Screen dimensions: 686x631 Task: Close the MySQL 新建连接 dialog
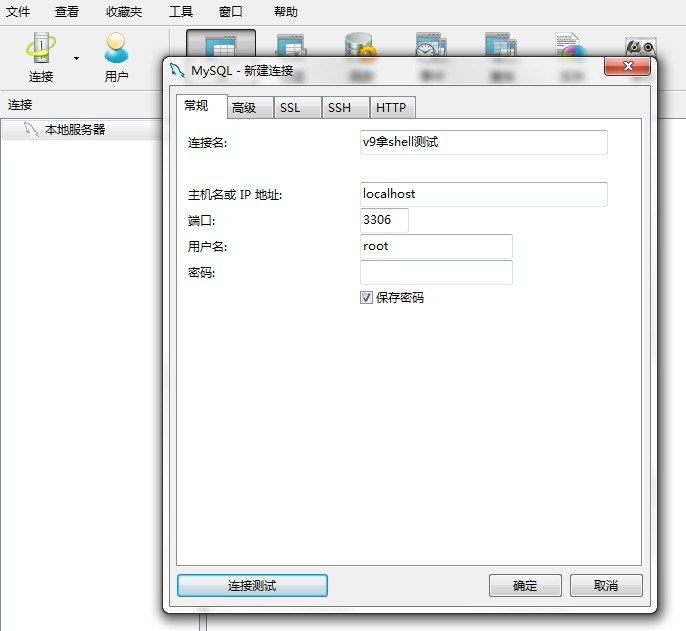click(628, 66)
